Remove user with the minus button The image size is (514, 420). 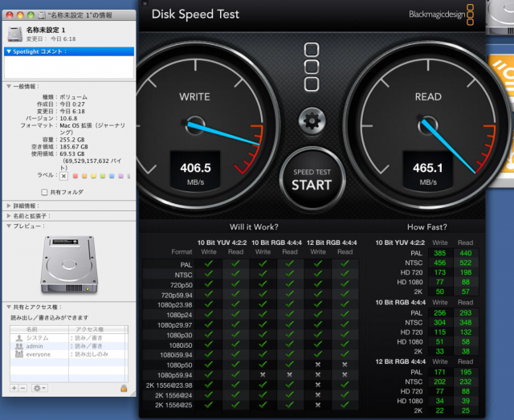(x=22, y=388)
